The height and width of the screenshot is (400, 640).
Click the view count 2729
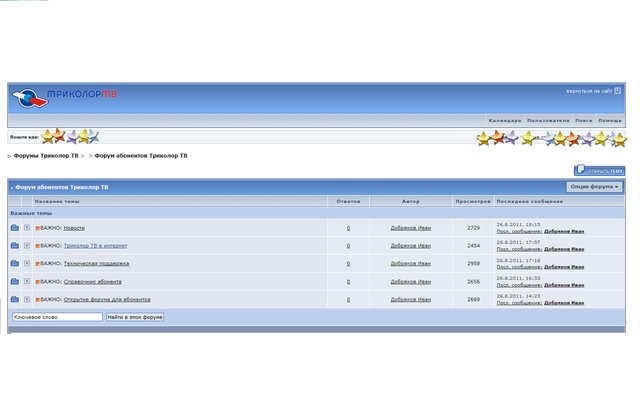(x=473, y=228)
